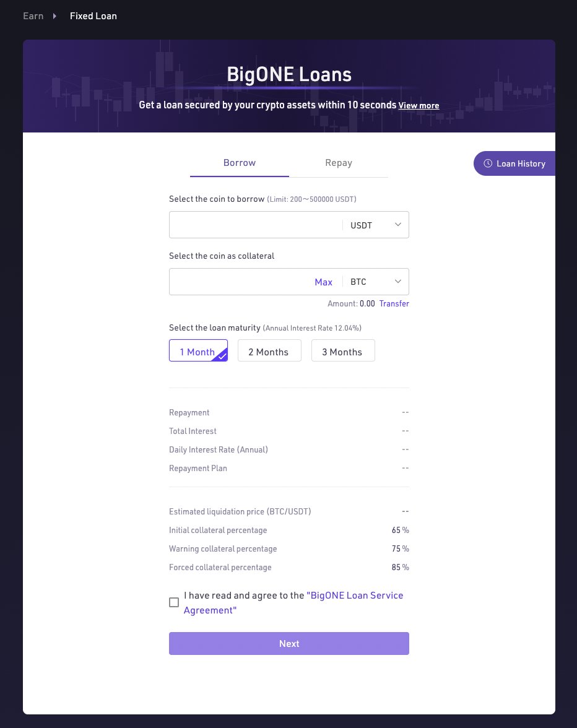Open Loan History
The image size is (577, 728).
tap(514, 163)
